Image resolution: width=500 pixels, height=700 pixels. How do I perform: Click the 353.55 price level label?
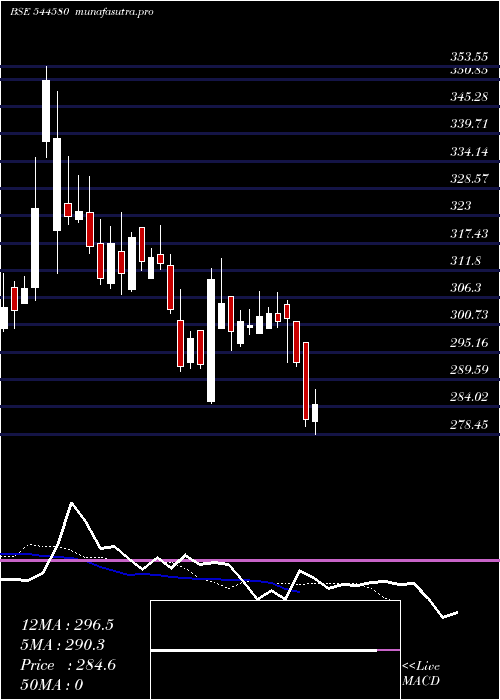[468, 57]
